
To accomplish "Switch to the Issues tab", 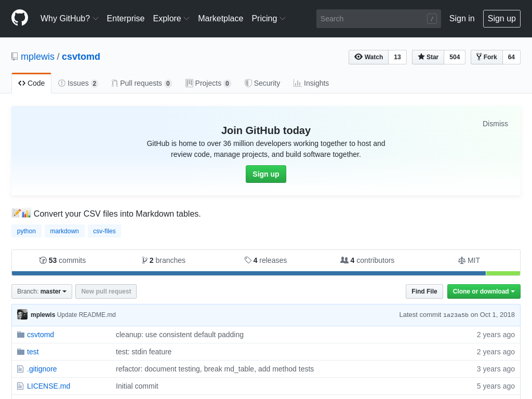I will 78,83.
